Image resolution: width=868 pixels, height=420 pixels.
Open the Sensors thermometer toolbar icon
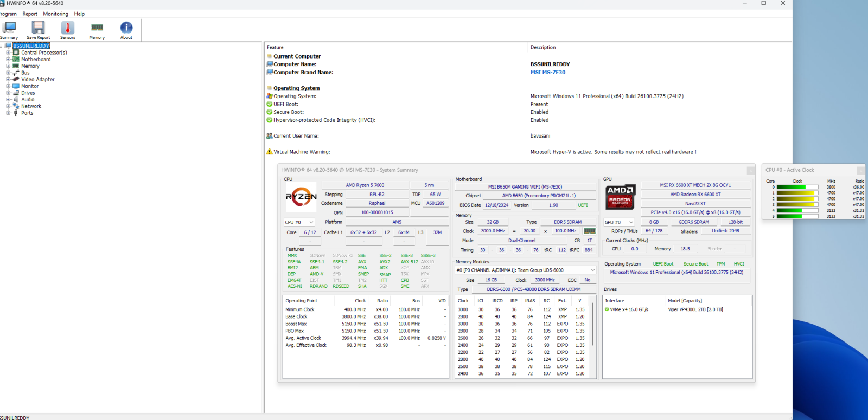coord(68,28)
